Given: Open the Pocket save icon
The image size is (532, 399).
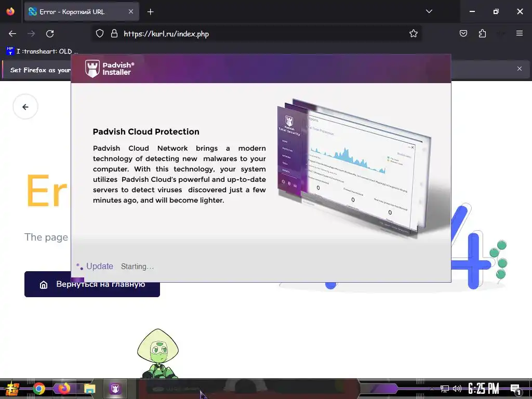Looking at the screenshot, I should pyautogui.click(x=463, y=33).
